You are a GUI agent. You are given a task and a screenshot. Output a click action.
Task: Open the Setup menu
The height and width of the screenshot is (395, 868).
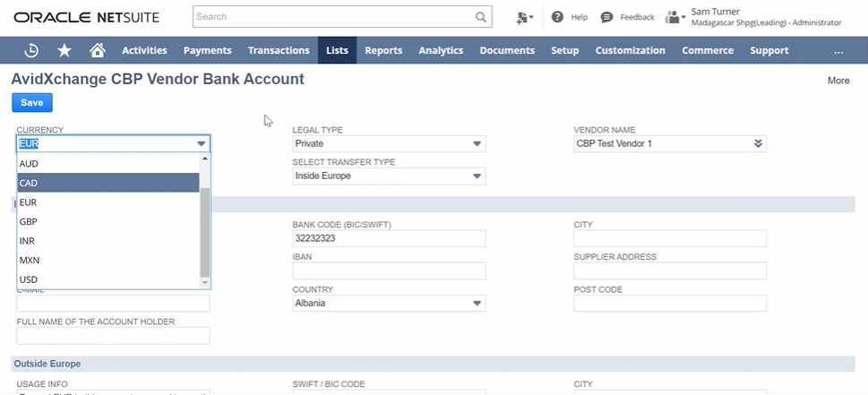coord(565,50)
